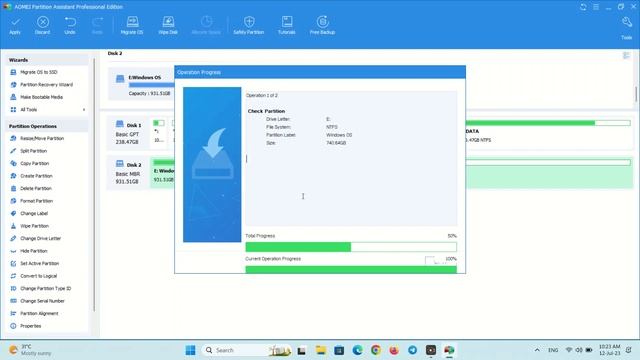Open Partition Recovery Wizard
640x360 pixels.
coord(47,85)
